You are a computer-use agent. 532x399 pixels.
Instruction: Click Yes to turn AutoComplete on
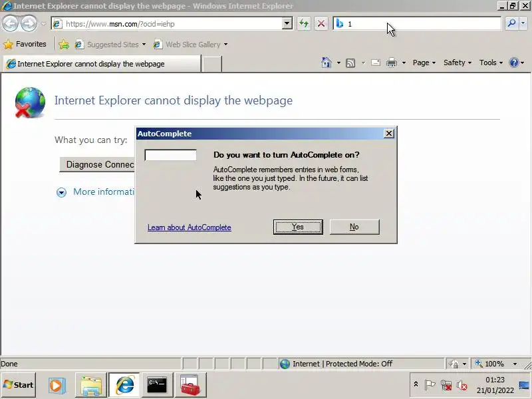[x=298, y=227]
